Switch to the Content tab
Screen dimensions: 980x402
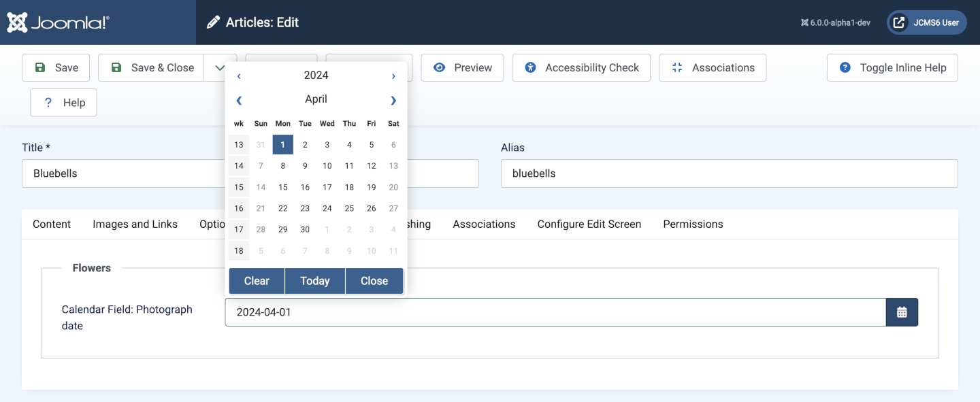coord(52,224)
